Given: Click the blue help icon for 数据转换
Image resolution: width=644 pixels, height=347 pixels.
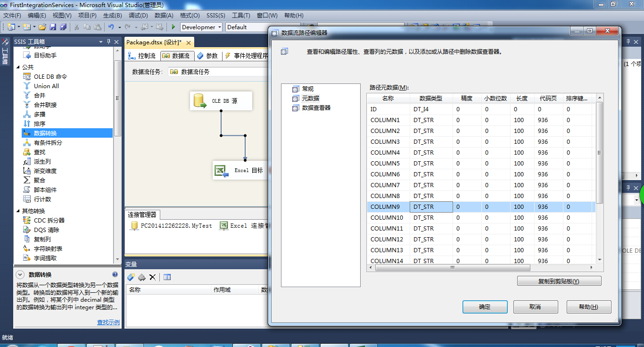Looking at the screenshot, I should click(x=115, y=274).
